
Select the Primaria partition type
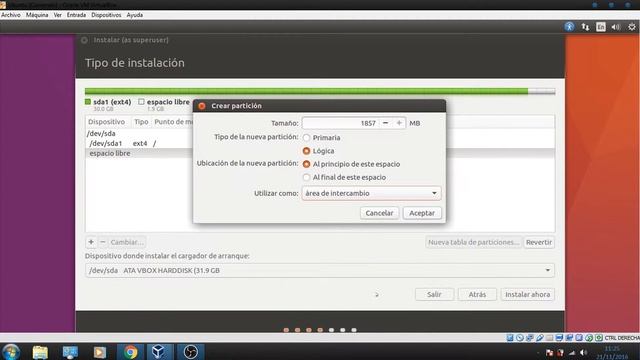coord(307,138)
